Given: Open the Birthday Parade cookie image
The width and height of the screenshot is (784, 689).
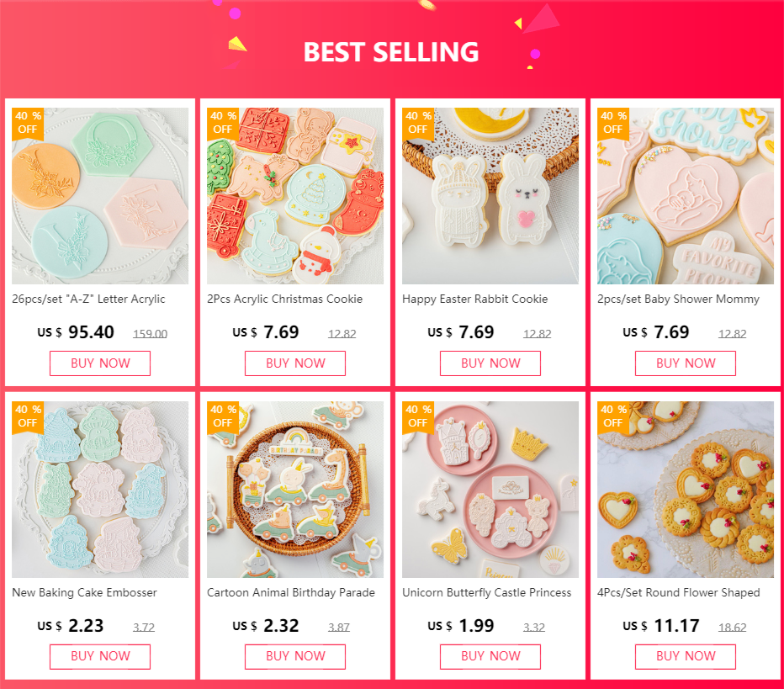Looking at the screenshot, I should pyautogui.click(x=295, y=490).
